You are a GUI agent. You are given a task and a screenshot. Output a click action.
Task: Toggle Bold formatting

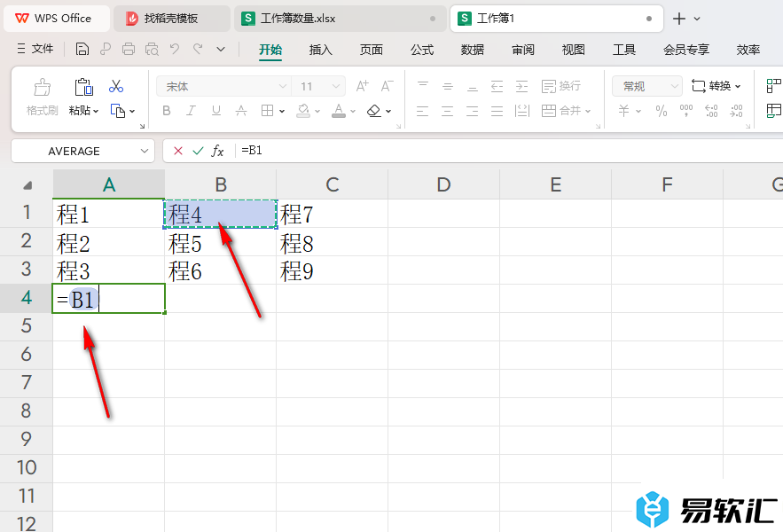coord(167,111)
